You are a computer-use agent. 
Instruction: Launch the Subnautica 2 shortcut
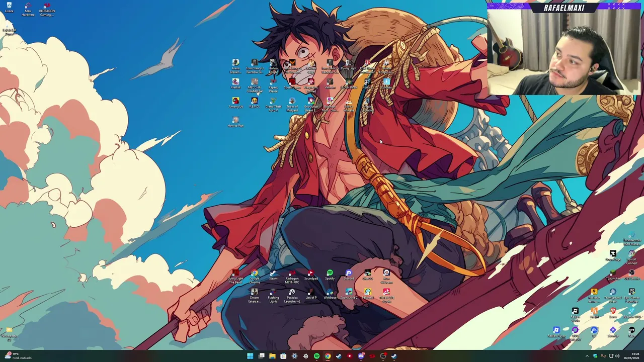[349, 294]
